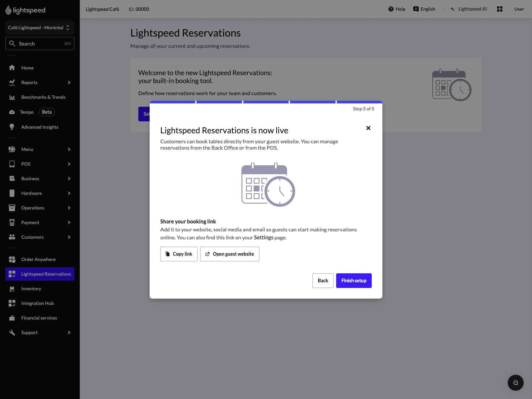Click the Order Anywhere grid icon

pyautogui.click(x=12, y=259)
